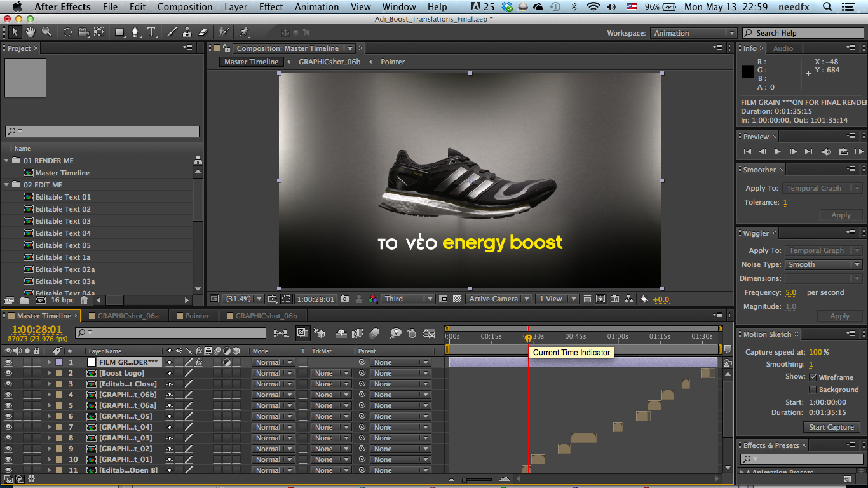Select the Brush tool
The image size is (868, 488).
(172, 32)
